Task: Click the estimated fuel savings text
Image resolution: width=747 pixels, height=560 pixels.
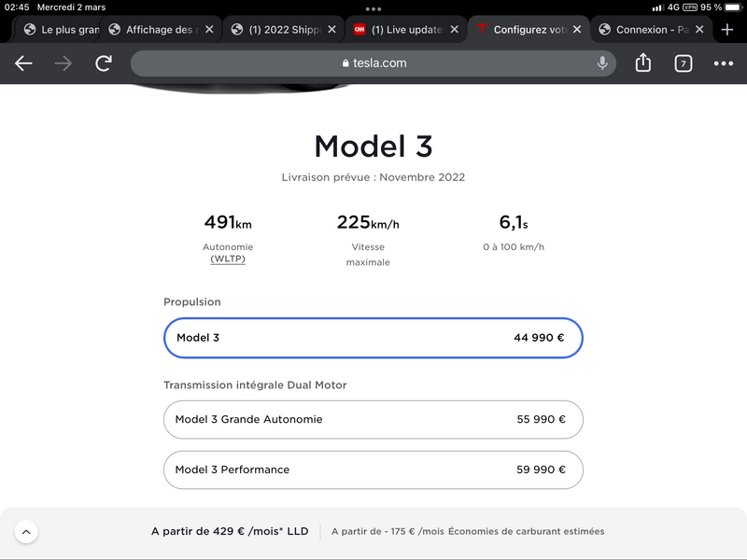Action: coord(468,531)
